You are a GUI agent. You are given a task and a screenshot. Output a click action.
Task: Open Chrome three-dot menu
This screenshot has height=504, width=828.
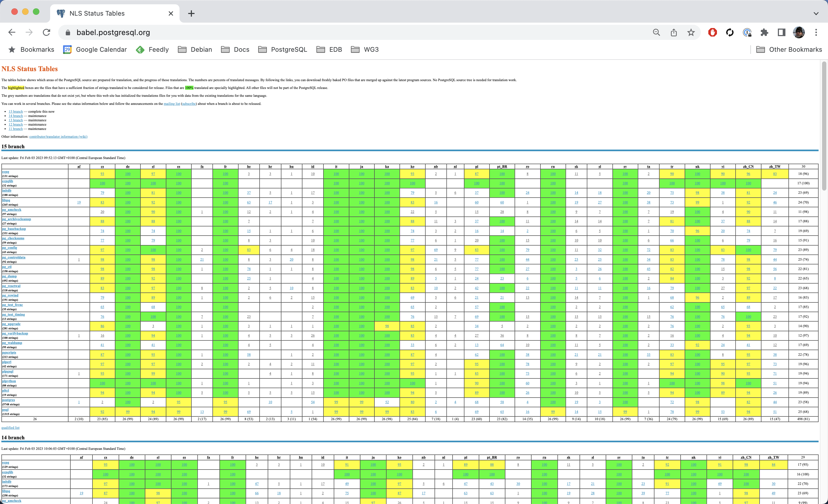[816, 32]
